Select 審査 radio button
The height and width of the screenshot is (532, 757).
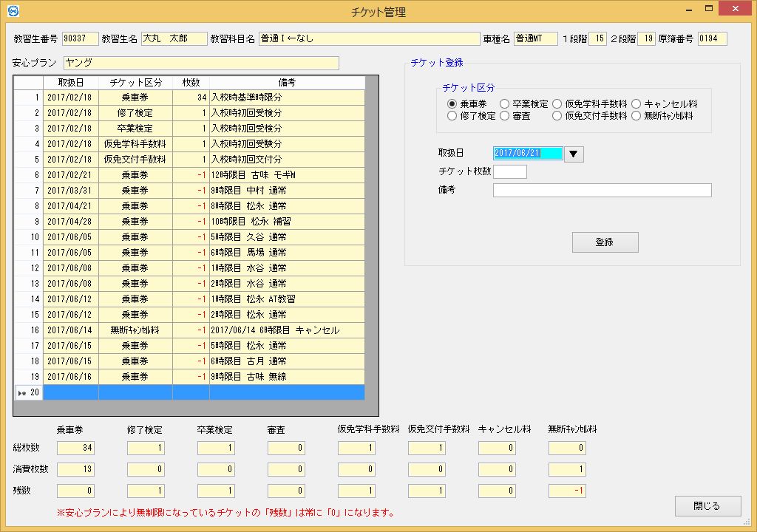tap(505, 116)
